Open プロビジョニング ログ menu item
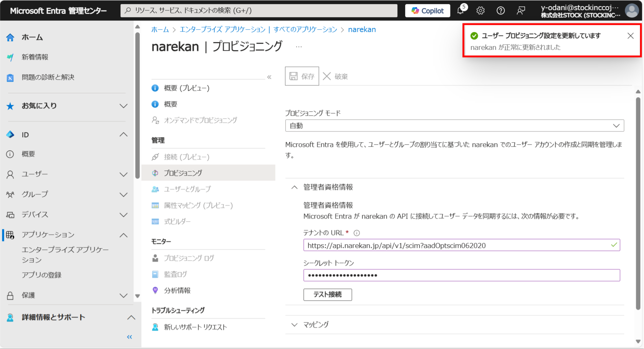The height and width of the screenshot is (349, 644). (189, 258)
